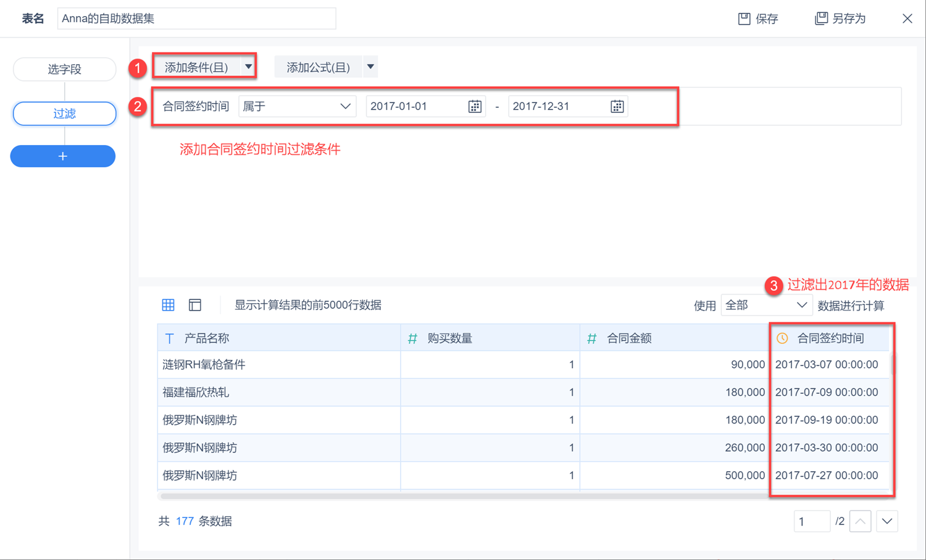Add a new step with the plus button
Screen dimensions: 926x560
(63, 156)
